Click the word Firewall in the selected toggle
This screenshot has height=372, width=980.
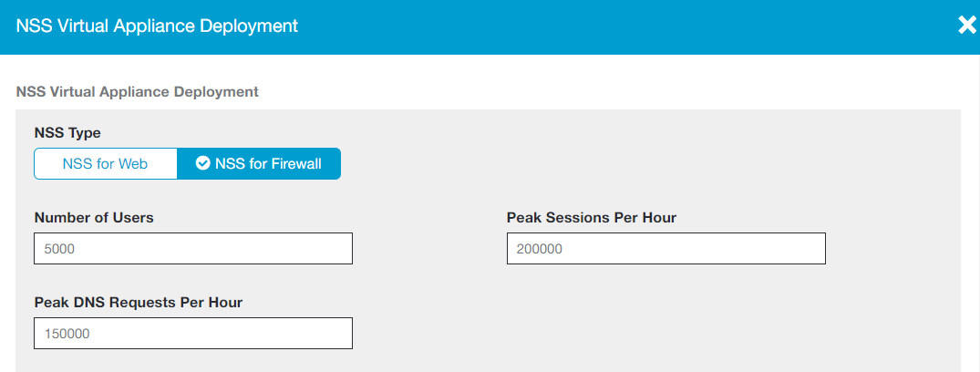point(294,164)
